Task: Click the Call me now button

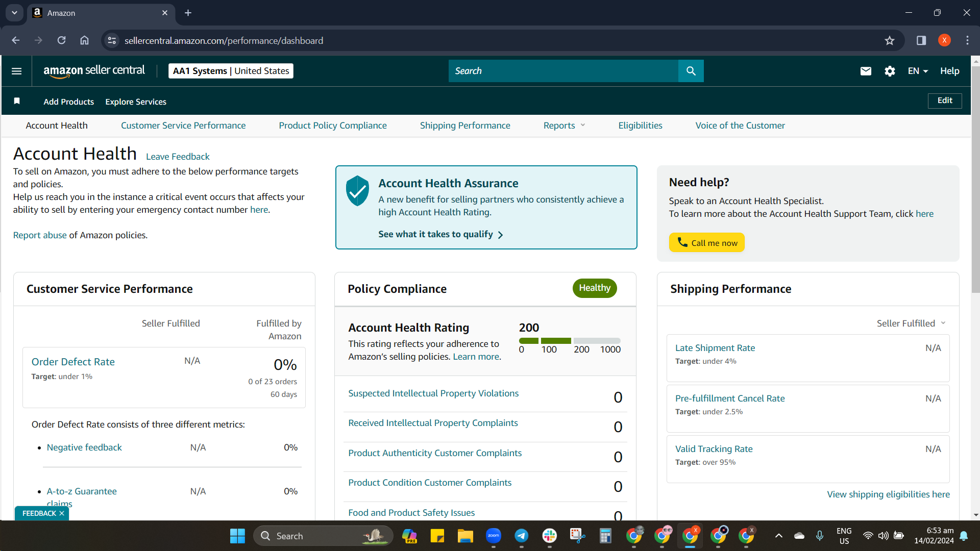Action: click(x=707, y=242)
